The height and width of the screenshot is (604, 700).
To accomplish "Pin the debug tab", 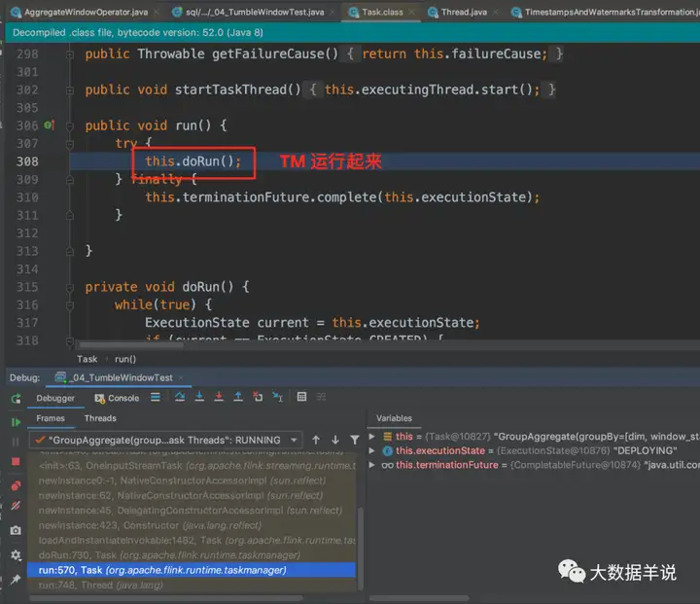I will pyautogui.click(x=16, y=580).
